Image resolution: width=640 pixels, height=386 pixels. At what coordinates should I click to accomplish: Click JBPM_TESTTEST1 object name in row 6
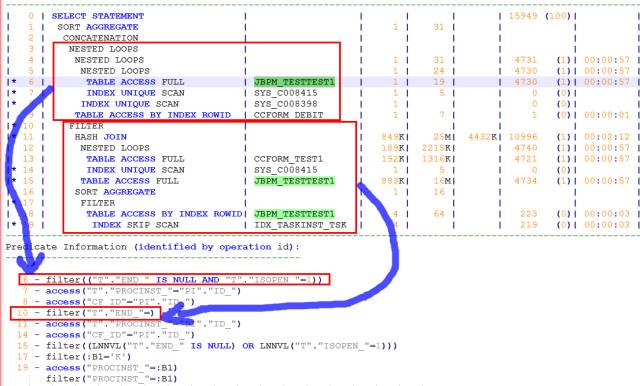(294, 82)
